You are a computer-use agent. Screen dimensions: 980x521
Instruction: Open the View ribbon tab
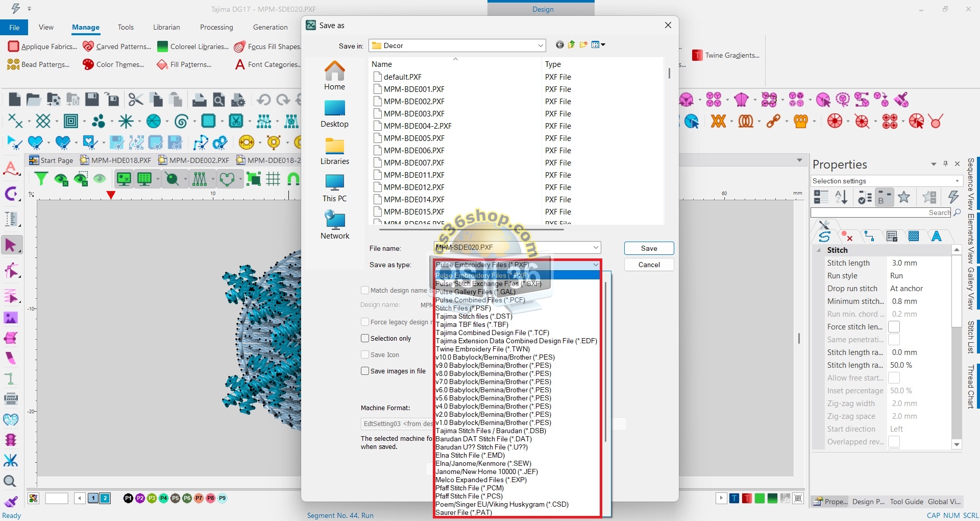46,27
